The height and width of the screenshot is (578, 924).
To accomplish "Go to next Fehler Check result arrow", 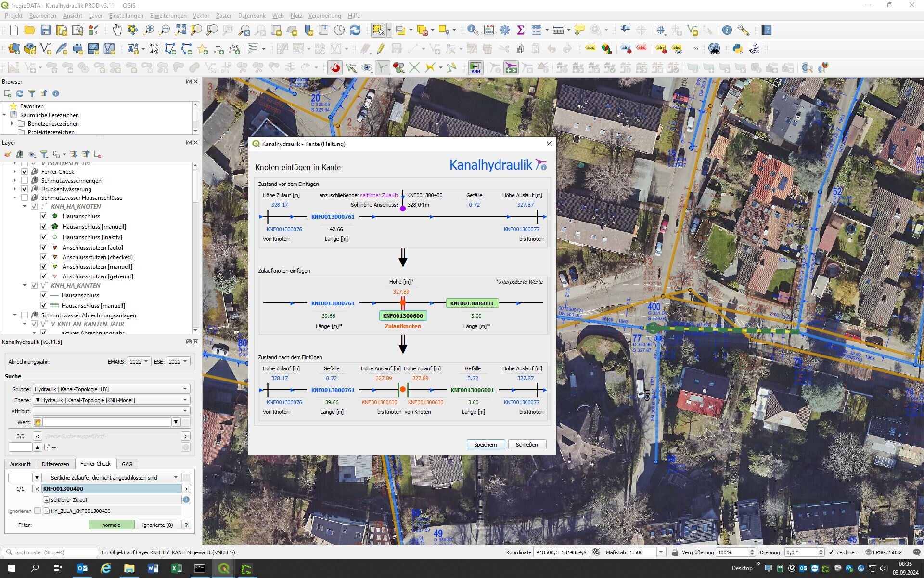I will [186, 488].
